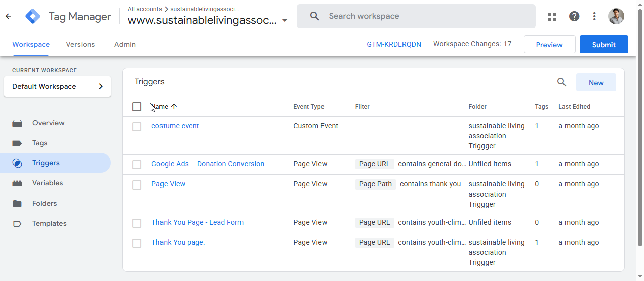Click the Tag Manager logo

(x=33, y=16)
